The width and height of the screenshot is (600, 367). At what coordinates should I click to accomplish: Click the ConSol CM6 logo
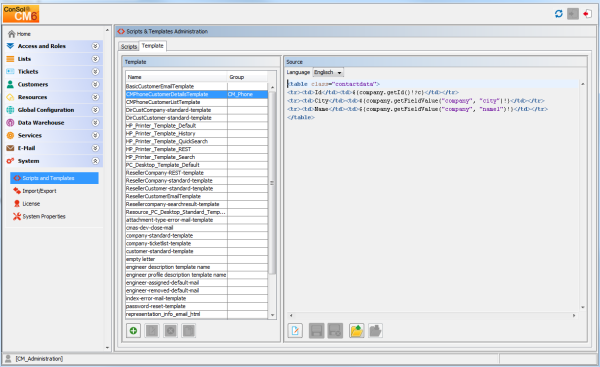[21, 14]
